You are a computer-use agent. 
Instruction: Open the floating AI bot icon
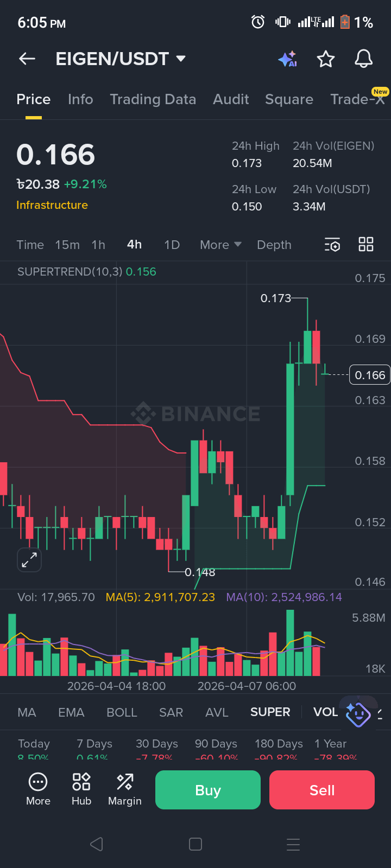click(358, 713)
